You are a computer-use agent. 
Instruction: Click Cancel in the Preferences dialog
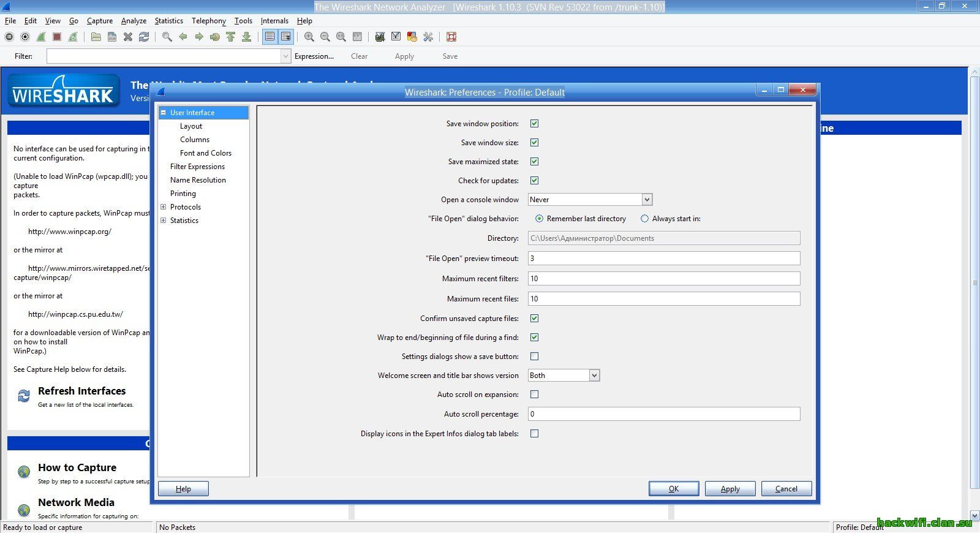[x=786, y=489]
